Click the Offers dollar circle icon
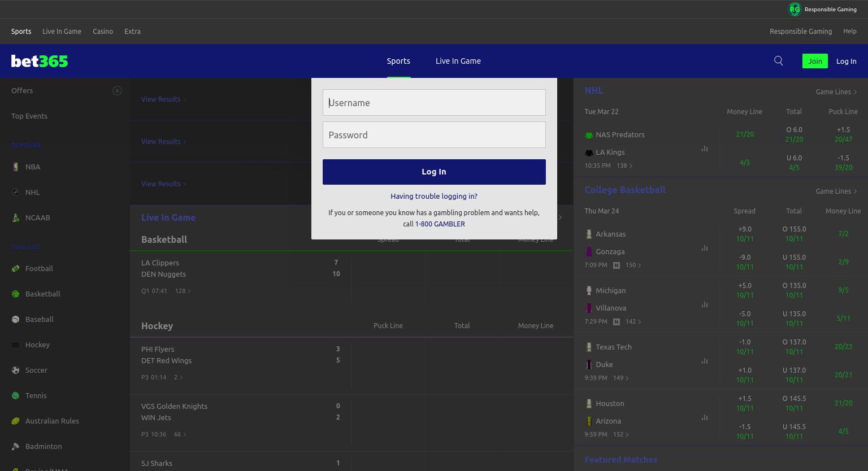 (x=117, y=90)
